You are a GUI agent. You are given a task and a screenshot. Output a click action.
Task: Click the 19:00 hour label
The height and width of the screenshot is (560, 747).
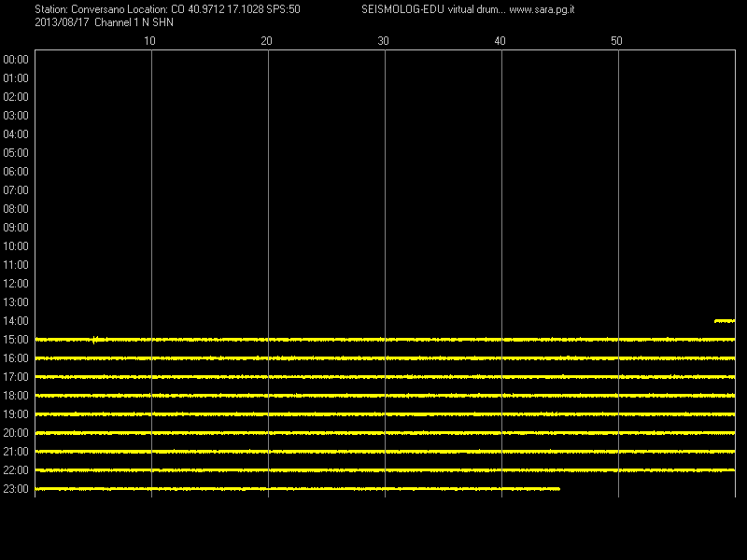[16, 414]
